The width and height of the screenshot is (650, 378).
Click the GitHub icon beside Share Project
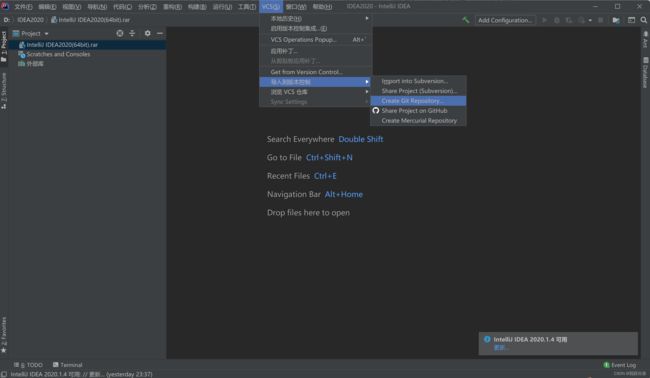[x=376, y=111]
